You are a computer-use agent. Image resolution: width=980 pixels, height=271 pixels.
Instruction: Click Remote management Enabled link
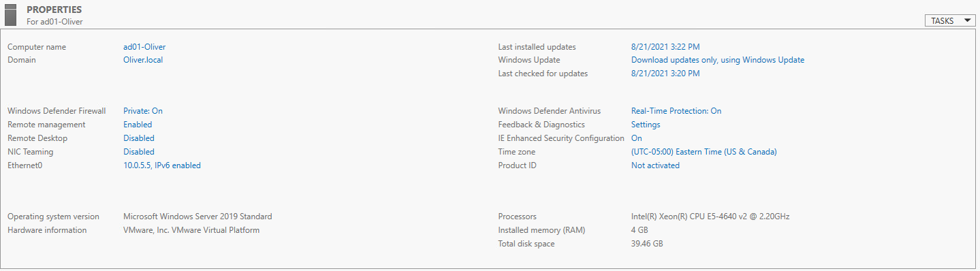point(138,125)
